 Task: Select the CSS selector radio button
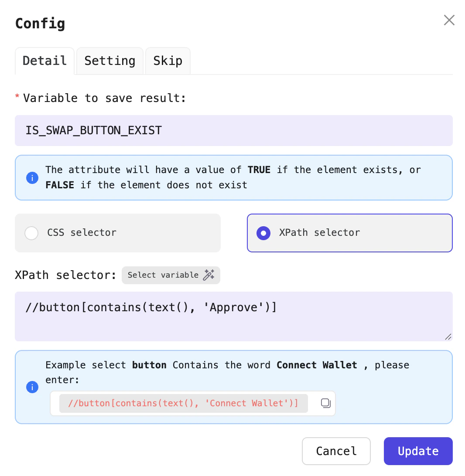[31, 233]
